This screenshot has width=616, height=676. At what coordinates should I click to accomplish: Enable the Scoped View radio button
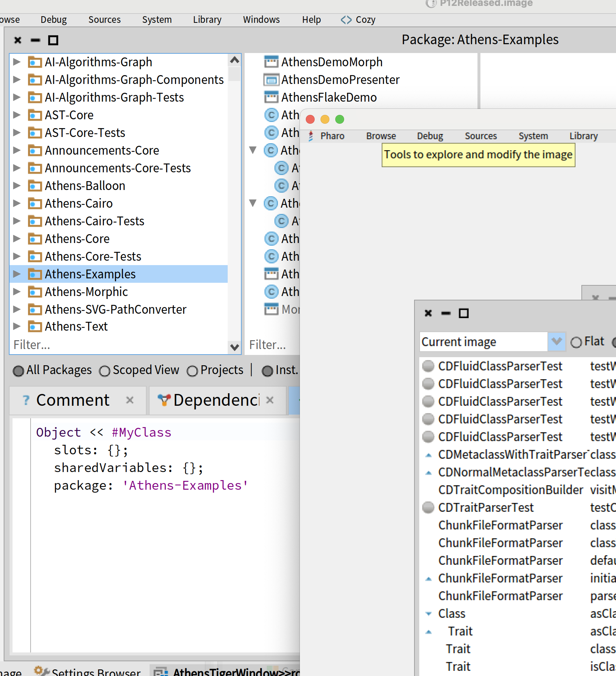pyautogui.click(x=105, y=371)
